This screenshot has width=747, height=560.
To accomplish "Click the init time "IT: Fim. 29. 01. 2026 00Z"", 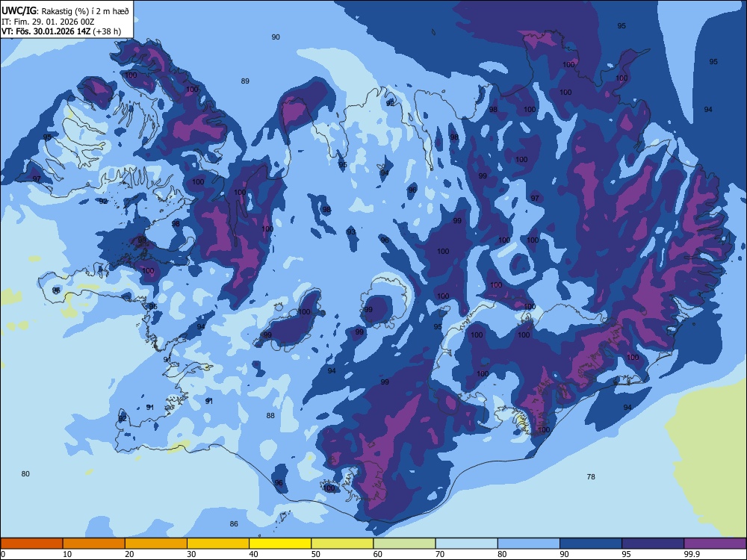I will pyautogui.click(x=48, y=22).
